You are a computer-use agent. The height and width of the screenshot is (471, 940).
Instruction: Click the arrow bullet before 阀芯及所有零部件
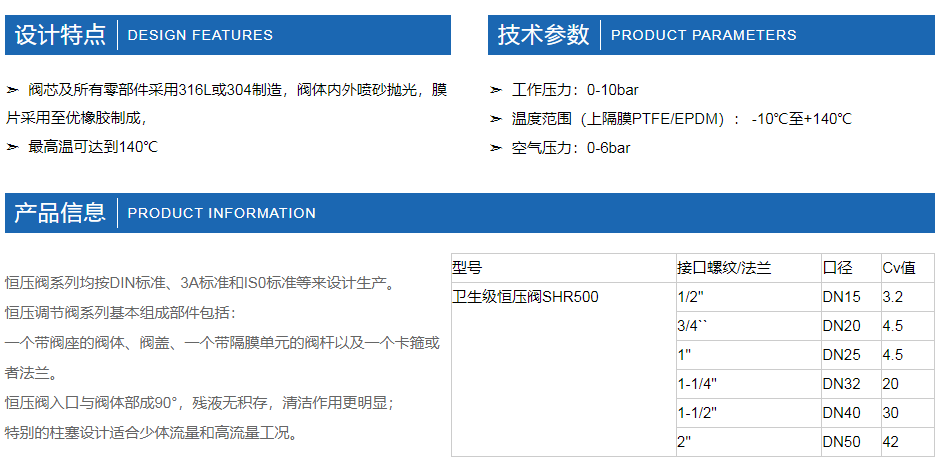coord(13,90)
